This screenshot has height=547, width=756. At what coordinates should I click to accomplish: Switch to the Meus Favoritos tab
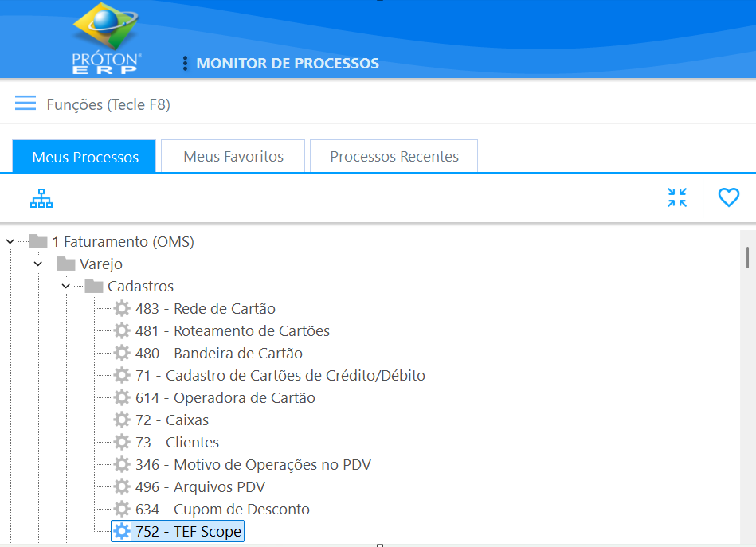(x=233, y=157)
